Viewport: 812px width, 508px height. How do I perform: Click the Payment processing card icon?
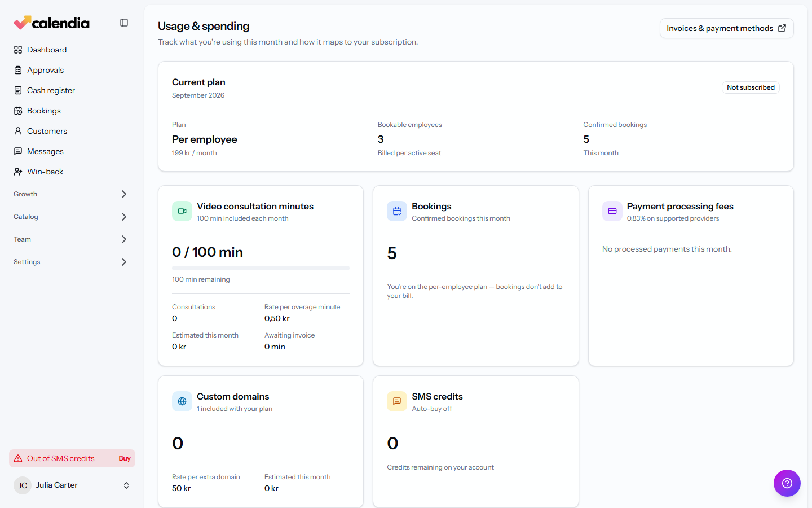pos(612,211)
